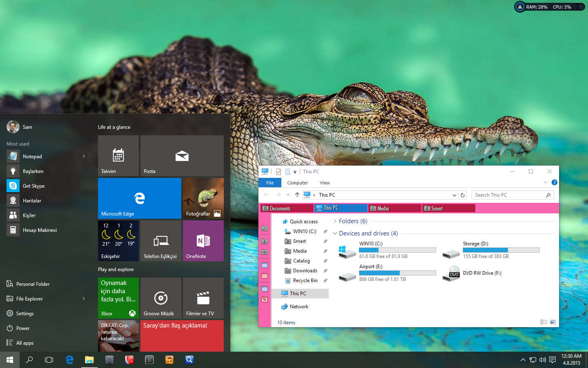This screenshot has height=368, width=588.
Task: Switch to details view layout icon
Action: click(x=544, y=322)
